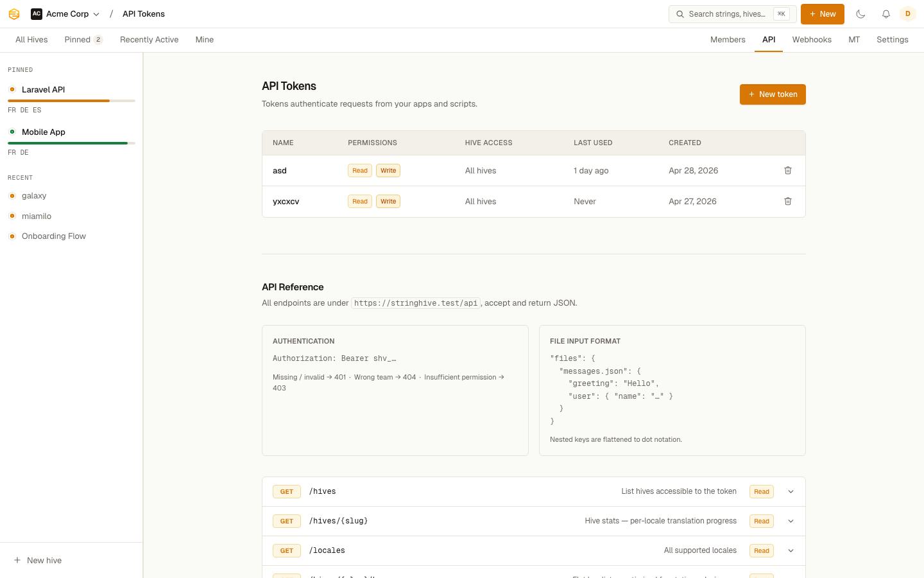Image resolution: width=924 pixels, height=578 pixels.
Task: Click the GET badge for /locales
Action: [x=287, y=551]
